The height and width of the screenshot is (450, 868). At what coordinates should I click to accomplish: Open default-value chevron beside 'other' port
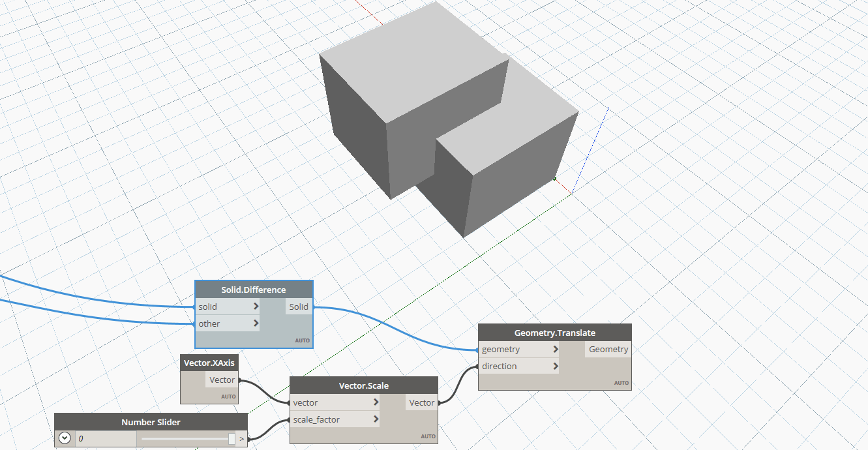tap(256, 323)
